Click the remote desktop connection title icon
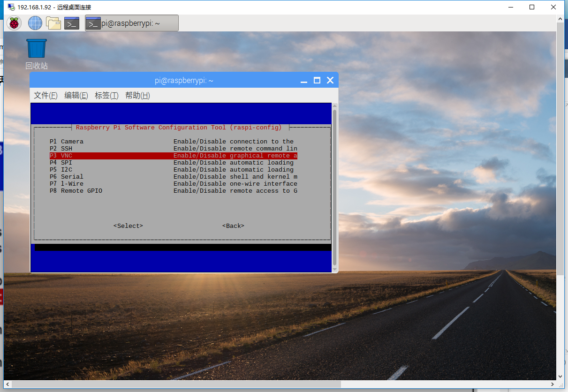 (x=11, y=7)
